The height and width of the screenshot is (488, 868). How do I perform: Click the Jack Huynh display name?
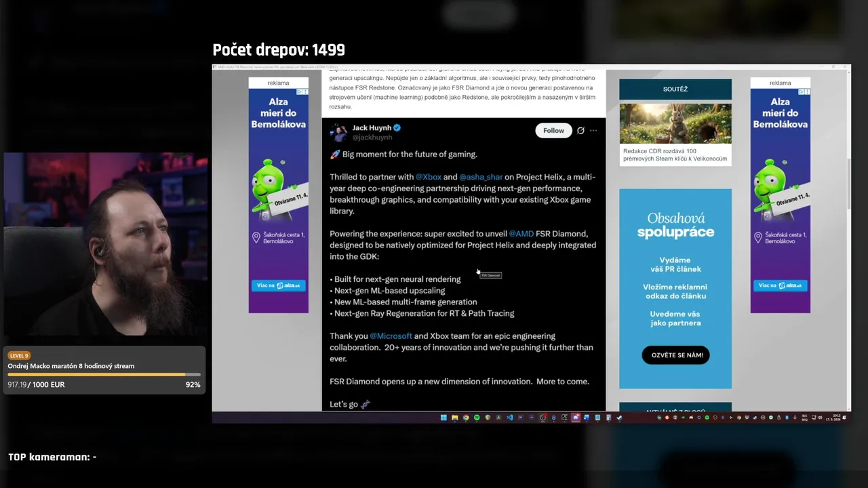372,127
